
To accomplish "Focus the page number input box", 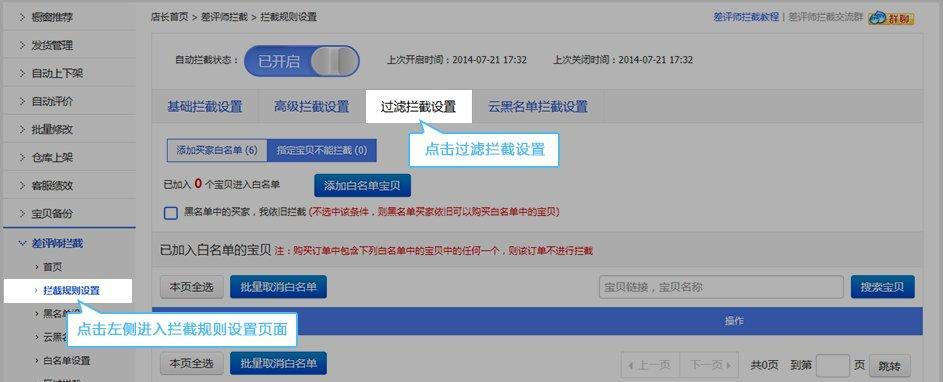I will [833, 365].
